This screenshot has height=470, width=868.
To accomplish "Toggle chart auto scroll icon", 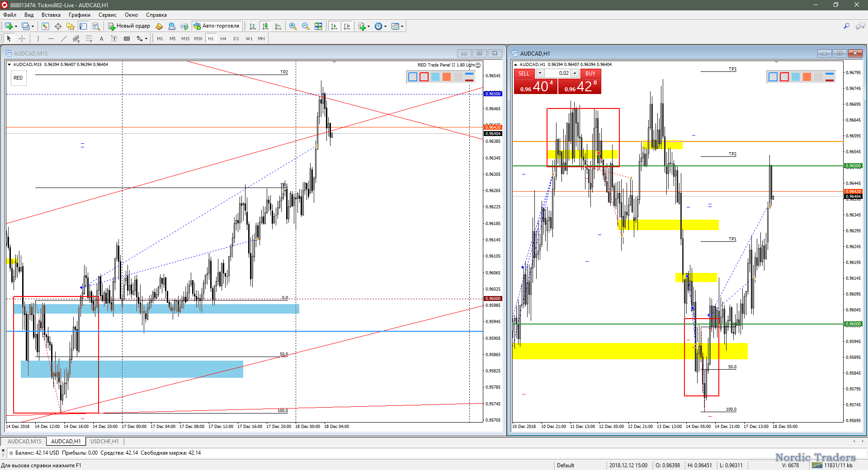I will coord(334,26).
